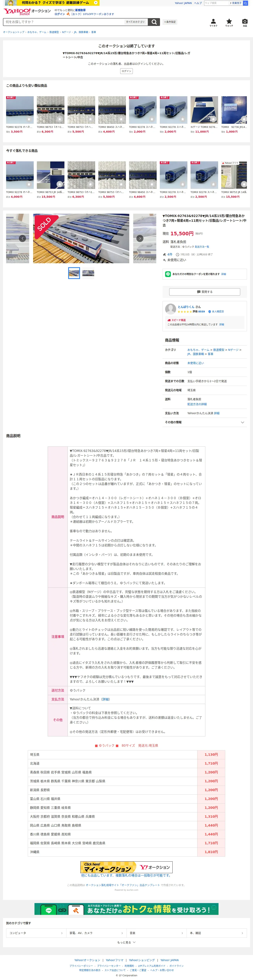Image resolution: width=253 pixels, height=980 pixels.
Task: Click the quiz training game banner at top
Action: click(52, 3)
